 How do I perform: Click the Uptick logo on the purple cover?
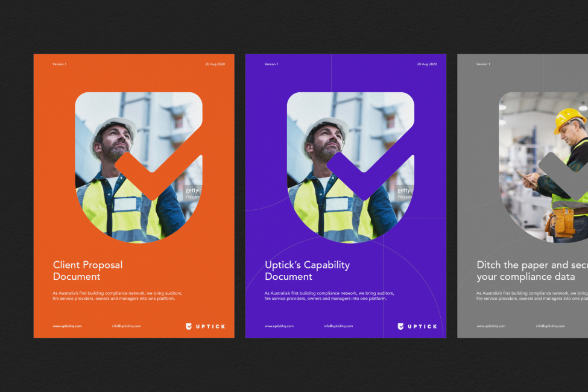point(417,326)
